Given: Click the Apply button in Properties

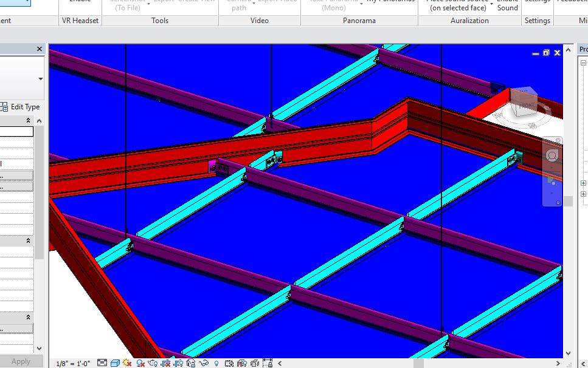Looking at the screenshot, I should 21,361.
